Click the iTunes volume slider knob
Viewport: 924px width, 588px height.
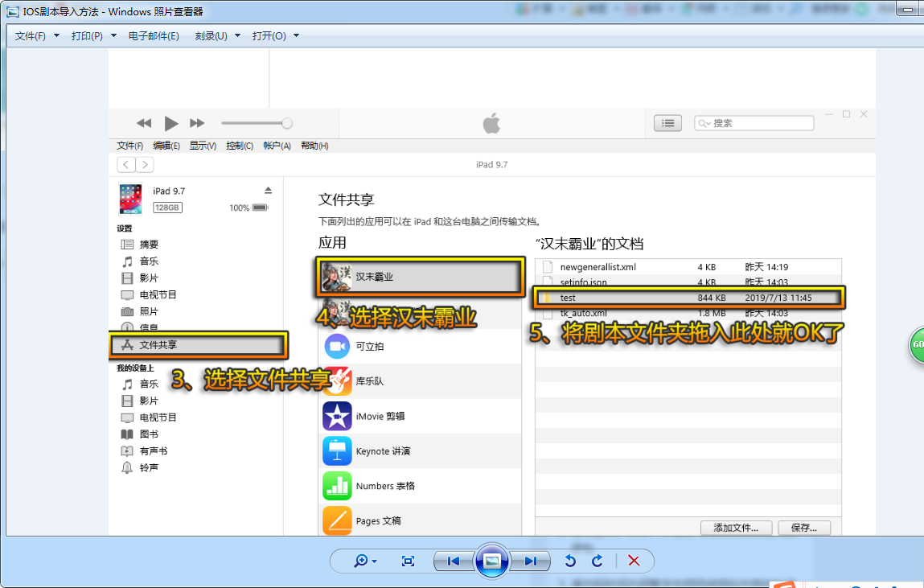(x=287, y=123)
